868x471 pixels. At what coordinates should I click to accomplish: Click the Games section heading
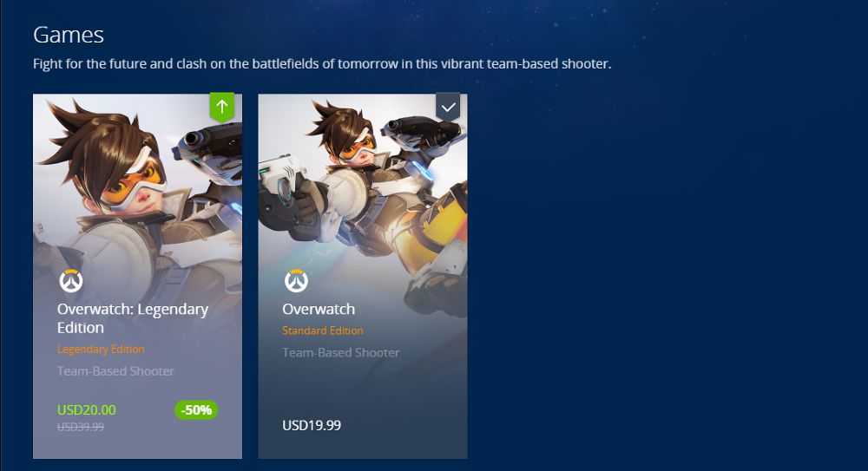point(69,35)
